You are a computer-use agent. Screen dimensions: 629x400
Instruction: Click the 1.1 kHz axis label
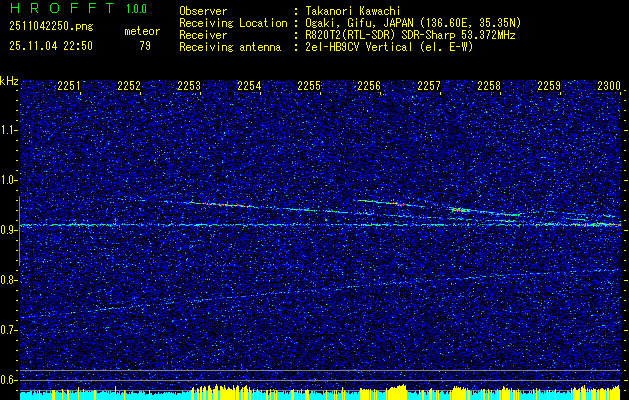[8, 130]
